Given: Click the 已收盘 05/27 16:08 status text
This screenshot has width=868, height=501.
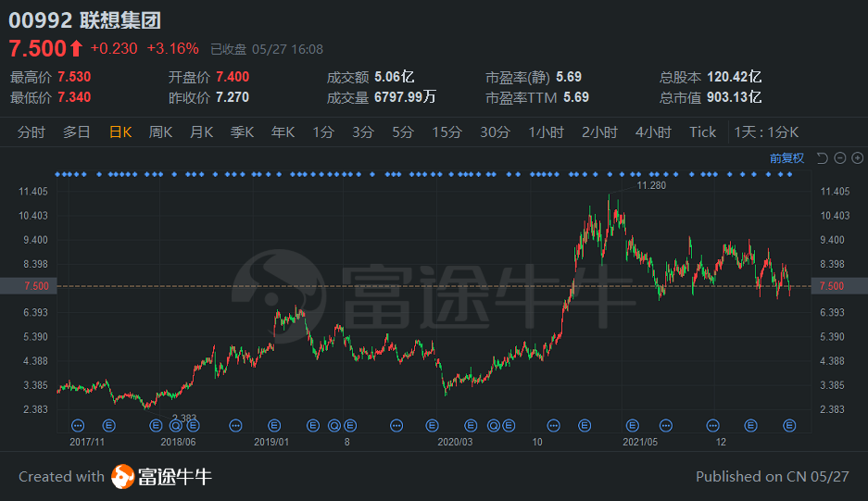Looking at the screenshot, I should (x=267, y=49).
